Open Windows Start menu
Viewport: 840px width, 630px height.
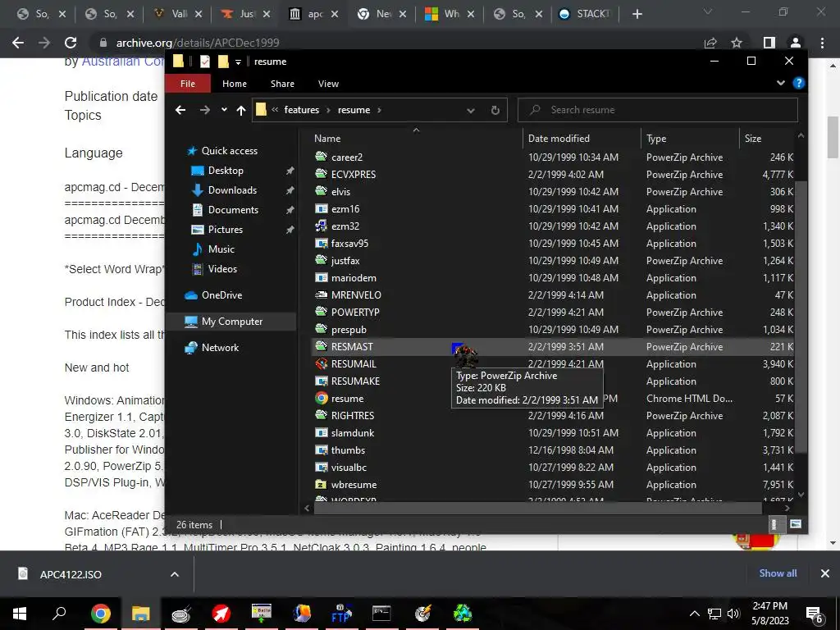coord(20,614)
